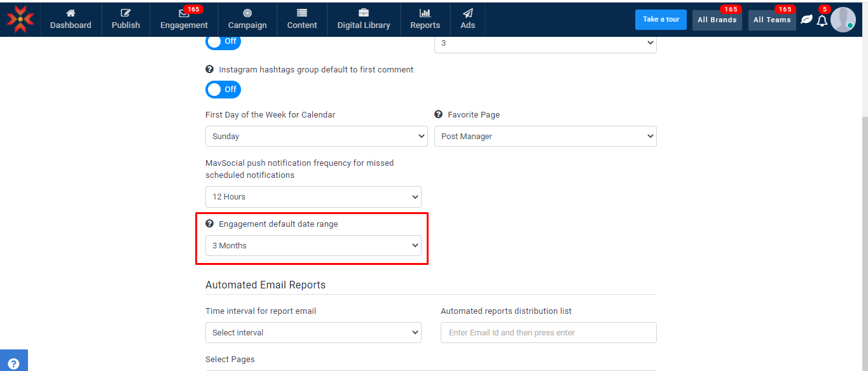Open the All Brands selector

717,20
